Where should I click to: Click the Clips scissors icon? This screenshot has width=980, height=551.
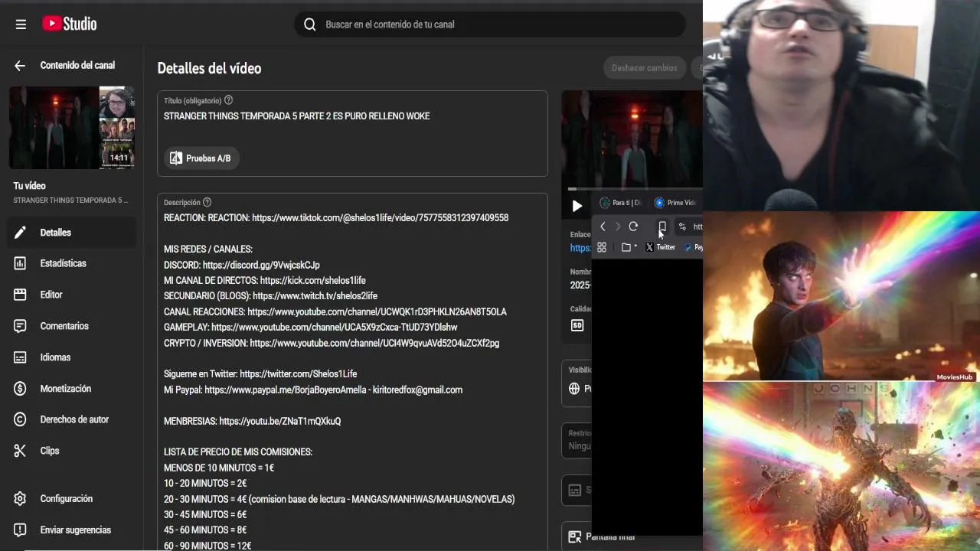click(21, 451)
